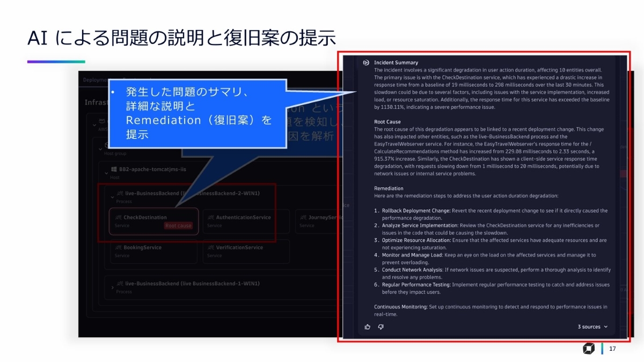Open the VerificationService service card
644x362 pixels.
(x=246, y=252)
